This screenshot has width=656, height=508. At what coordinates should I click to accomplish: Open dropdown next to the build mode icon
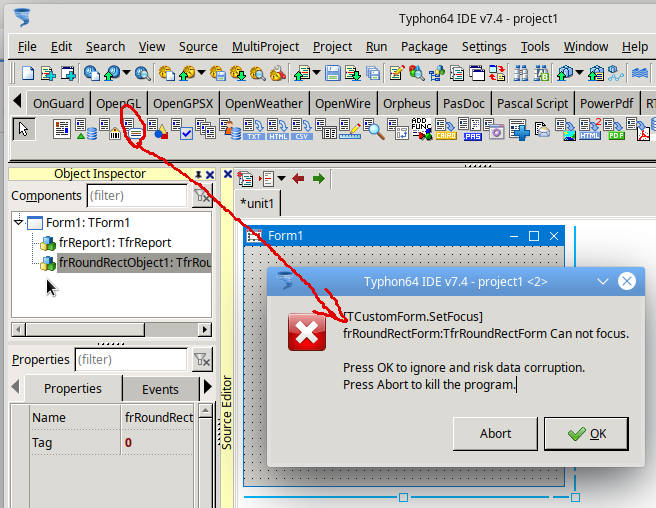tap(579, 73)
